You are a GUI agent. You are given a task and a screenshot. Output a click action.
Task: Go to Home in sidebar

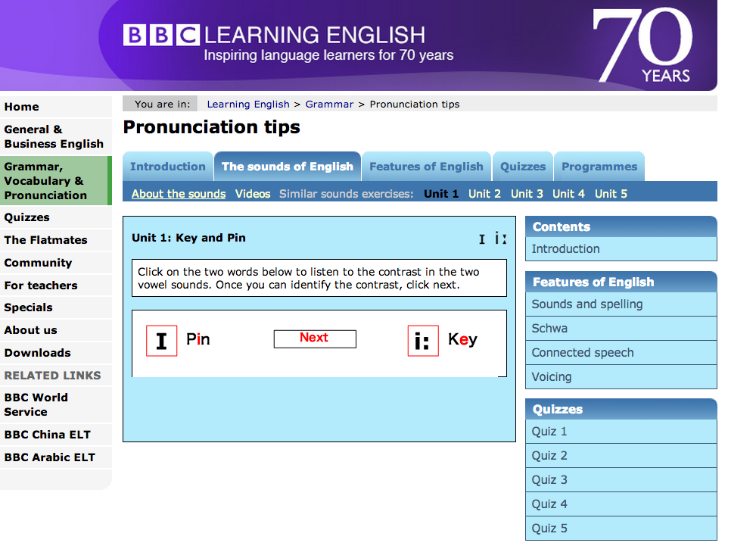[x=56, y=107]
